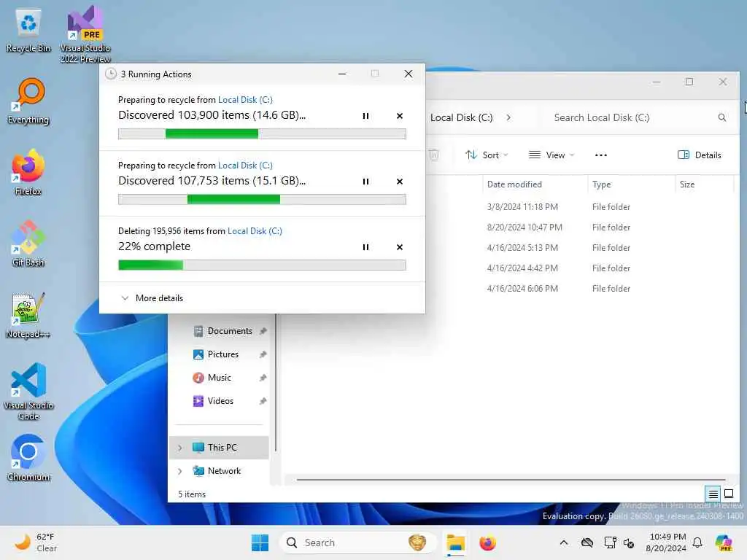The height and width of the screenshot is (560, 747).
Task: Cancel the 107,753 items recycle operation
Action: tap(400, 182)
